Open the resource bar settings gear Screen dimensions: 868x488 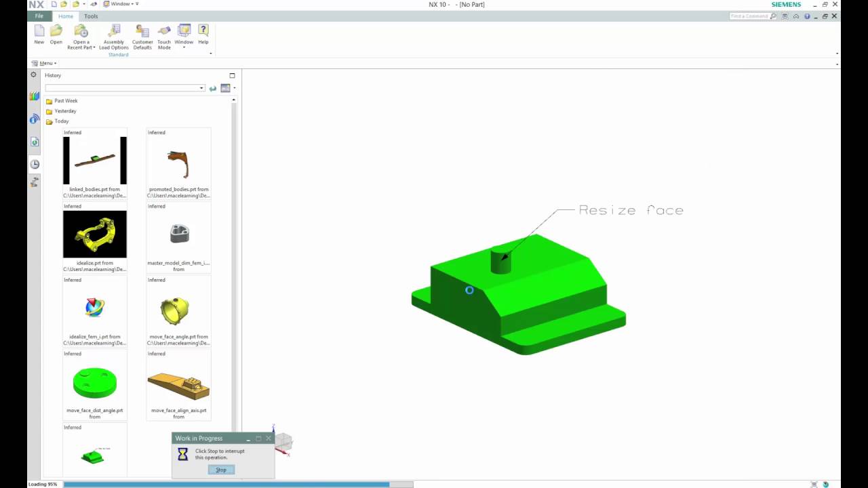[34, 75]
